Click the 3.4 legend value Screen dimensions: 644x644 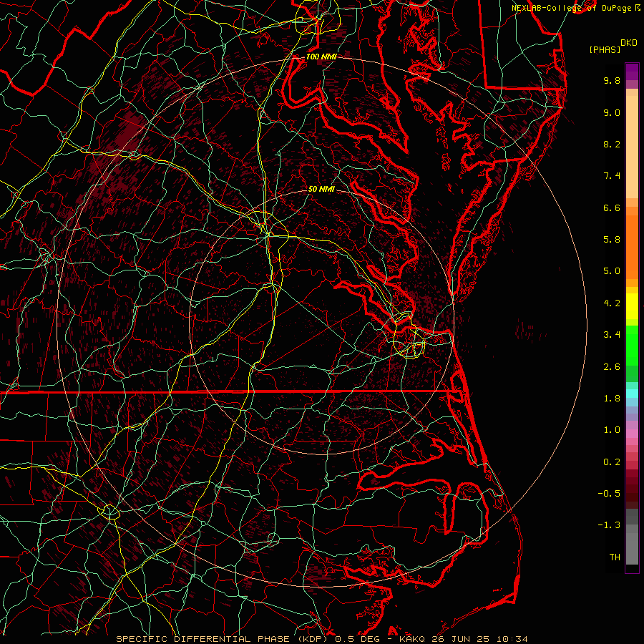point(612,335)
